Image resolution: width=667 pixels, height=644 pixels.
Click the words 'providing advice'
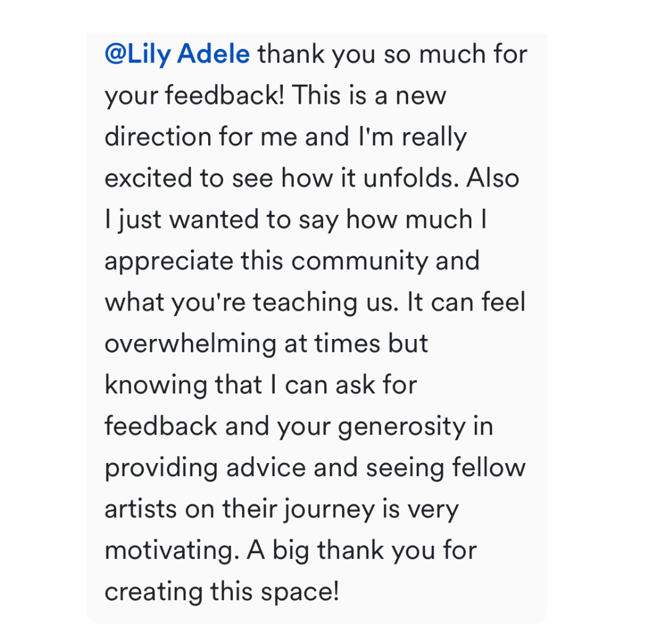pos(205,467)
